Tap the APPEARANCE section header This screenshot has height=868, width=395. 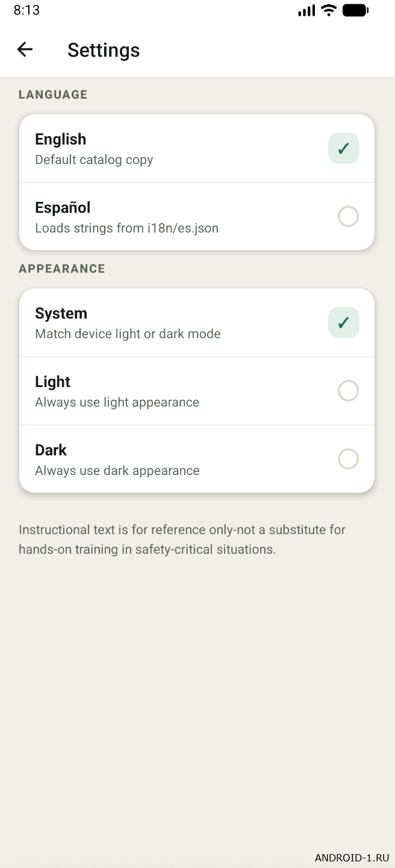(x=62, y=269)
